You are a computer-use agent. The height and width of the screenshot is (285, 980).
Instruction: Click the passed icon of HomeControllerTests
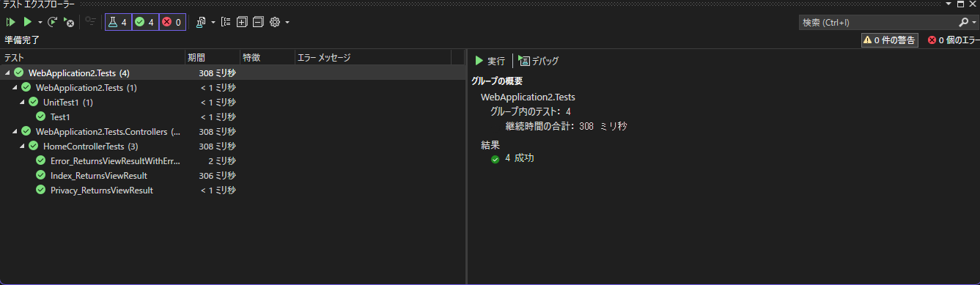pyautogui.click(x=34, y=146)
